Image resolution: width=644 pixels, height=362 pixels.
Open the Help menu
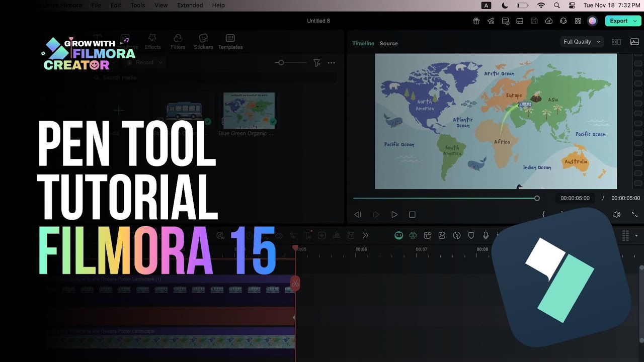coord(218,5)
